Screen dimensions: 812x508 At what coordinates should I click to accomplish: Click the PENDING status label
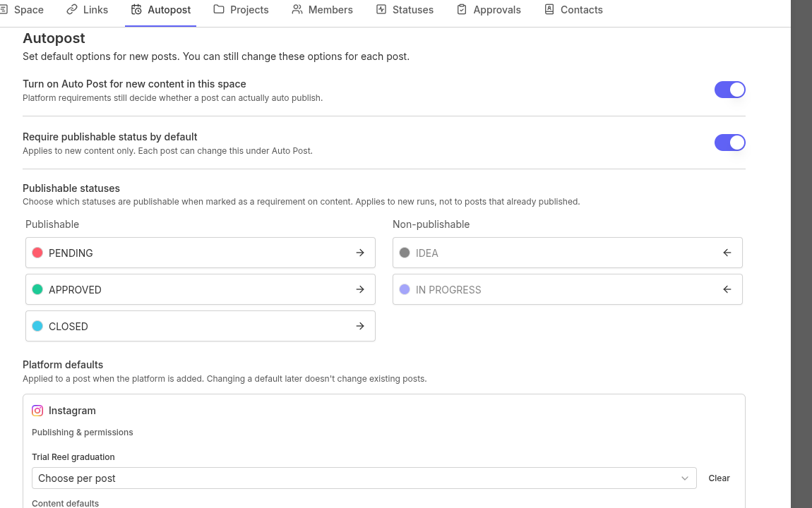[71, 253]
